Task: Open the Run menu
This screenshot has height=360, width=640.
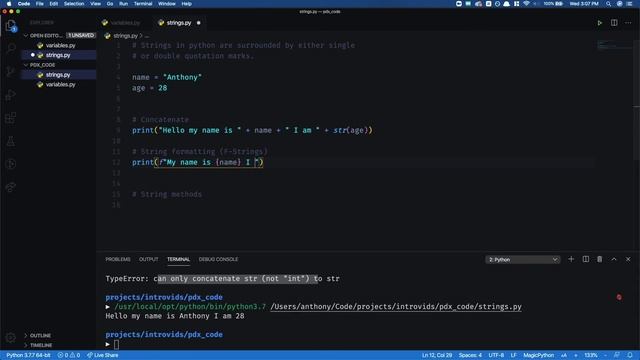Action: click(x=123, y=4)
